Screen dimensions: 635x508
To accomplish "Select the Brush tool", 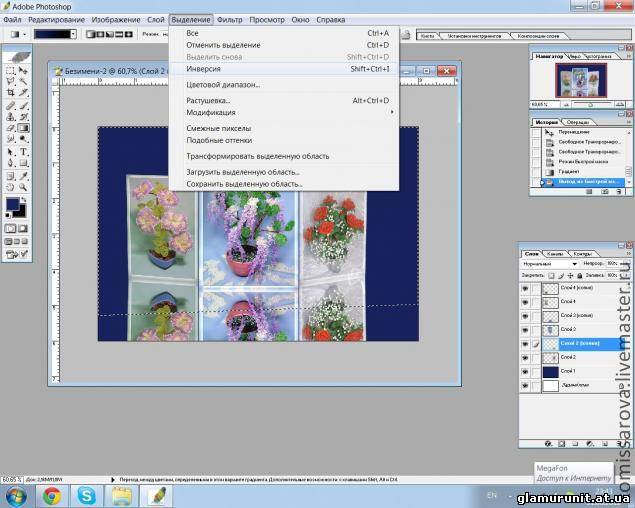I will point(23,106).
